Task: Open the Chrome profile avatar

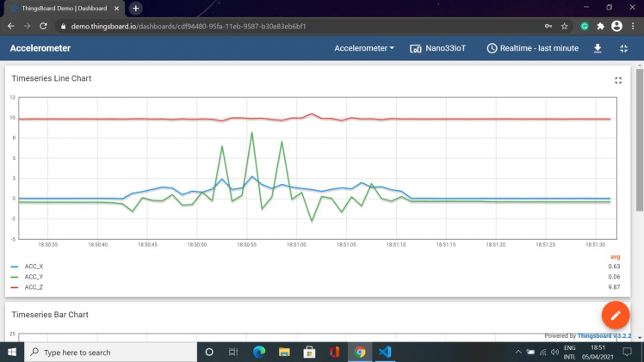Action: 616,26
